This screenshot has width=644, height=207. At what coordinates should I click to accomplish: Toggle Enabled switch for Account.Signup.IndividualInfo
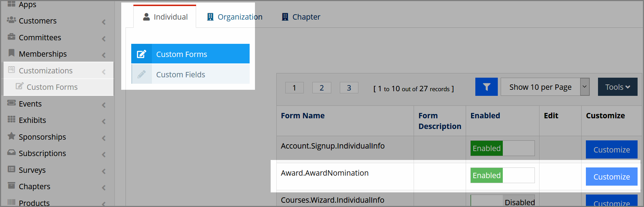pos(502,148)
